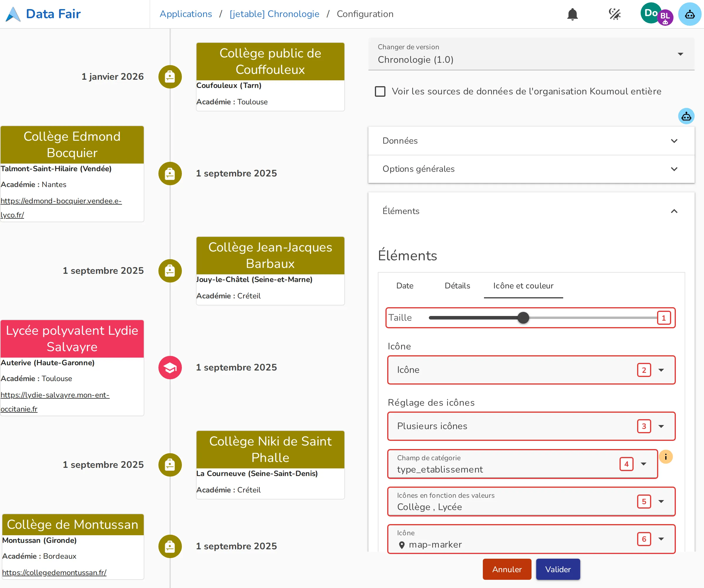Click the Lycée polyvalent Lydie Salvayre card title
The height and width of the screenshot is (588, 704).
(x=72, y=339)
